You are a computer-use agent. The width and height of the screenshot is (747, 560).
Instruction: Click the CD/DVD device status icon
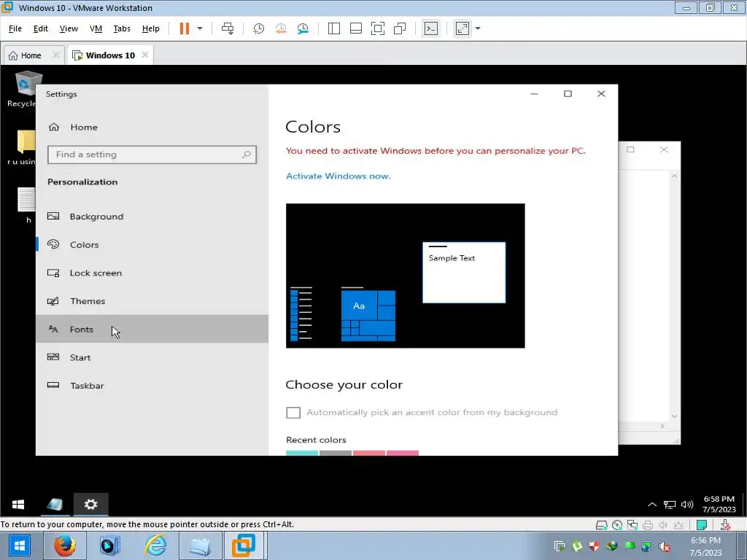click(617, 525)
